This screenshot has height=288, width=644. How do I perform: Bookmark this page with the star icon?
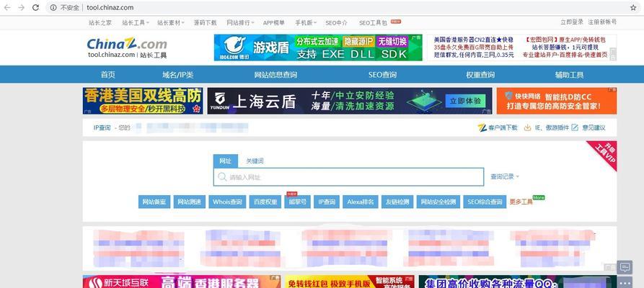tap(633, 7)
